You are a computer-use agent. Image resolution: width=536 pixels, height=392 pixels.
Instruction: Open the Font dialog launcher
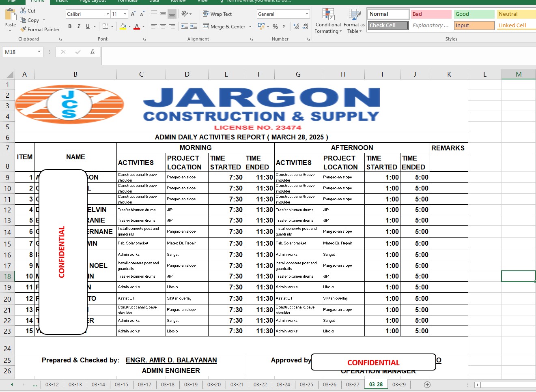click(x=144, y=39)
